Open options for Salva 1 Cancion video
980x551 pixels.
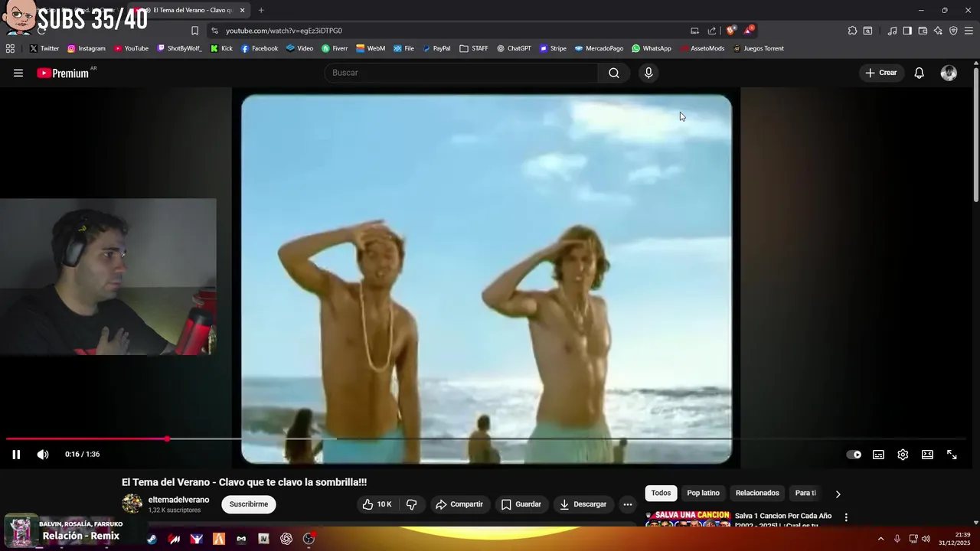point(846,517)
